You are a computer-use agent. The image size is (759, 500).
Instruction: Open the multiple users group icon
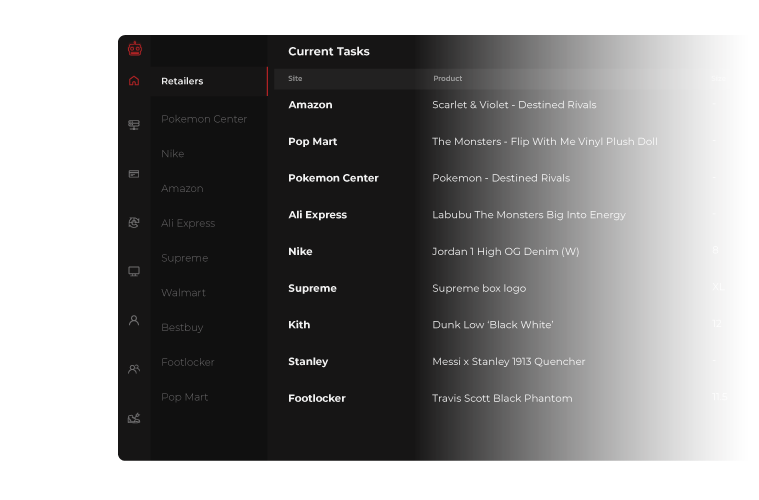[x=134, y=369]
